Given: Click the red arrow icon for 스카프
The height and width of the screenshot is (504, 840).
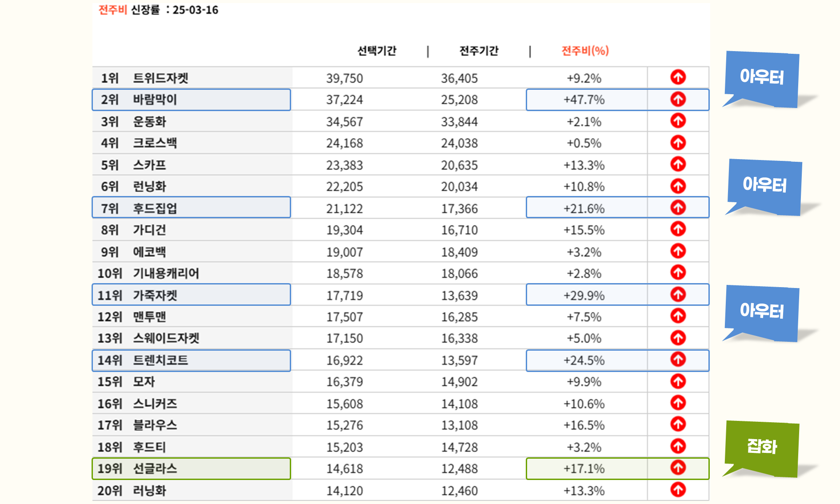Looking at the screenshot, I should coord(678,164).
